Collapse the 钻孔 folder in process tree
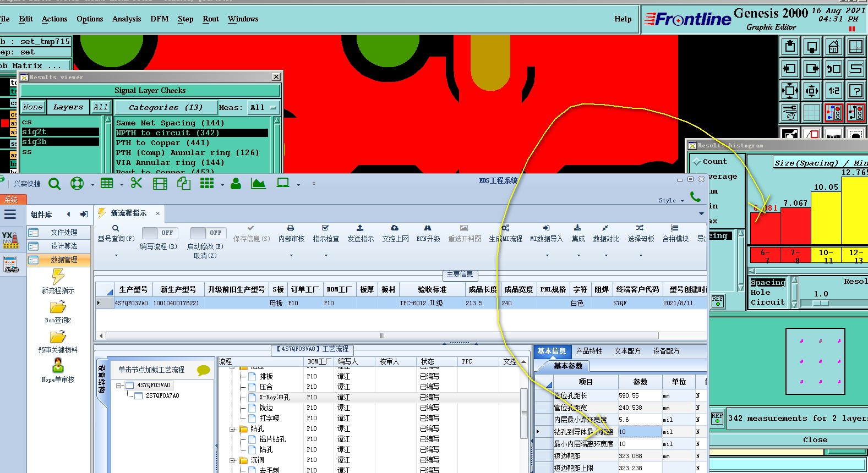The height and width of the screenshot is (473, 868). 232,429
